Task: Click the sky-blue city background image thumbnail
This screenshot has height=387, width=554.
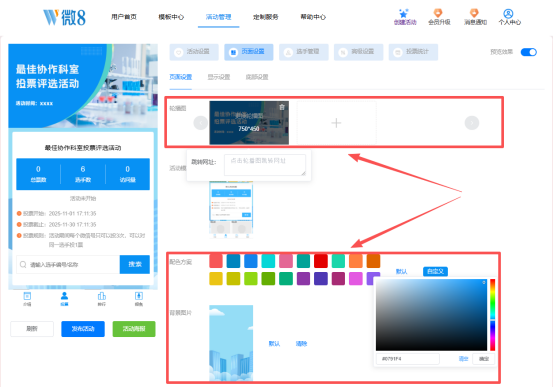Action: point(231,343)
